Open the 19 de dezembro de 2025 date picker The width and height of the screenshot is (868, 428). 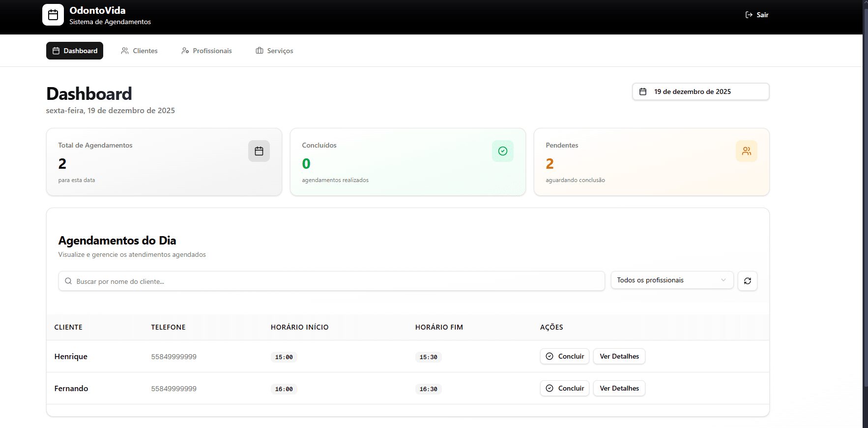pyautogui.click(x=701, y=92)
